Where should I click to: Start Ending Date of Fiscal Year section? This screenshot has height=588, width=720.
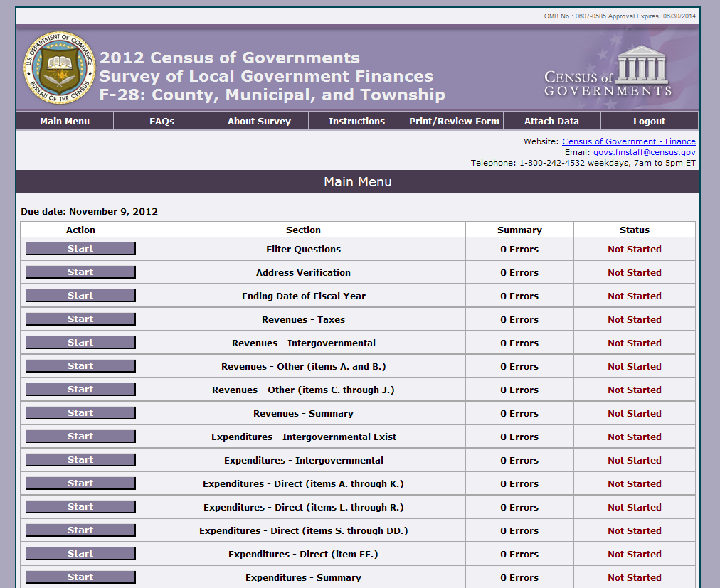click(81, 296)
